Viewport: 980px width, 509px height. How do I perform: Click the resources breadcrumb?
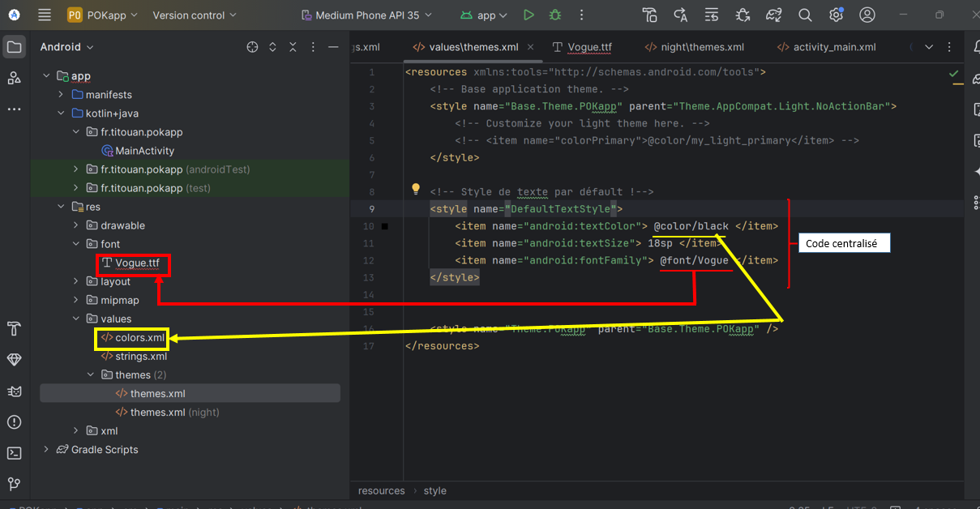(x=382, y=490)
